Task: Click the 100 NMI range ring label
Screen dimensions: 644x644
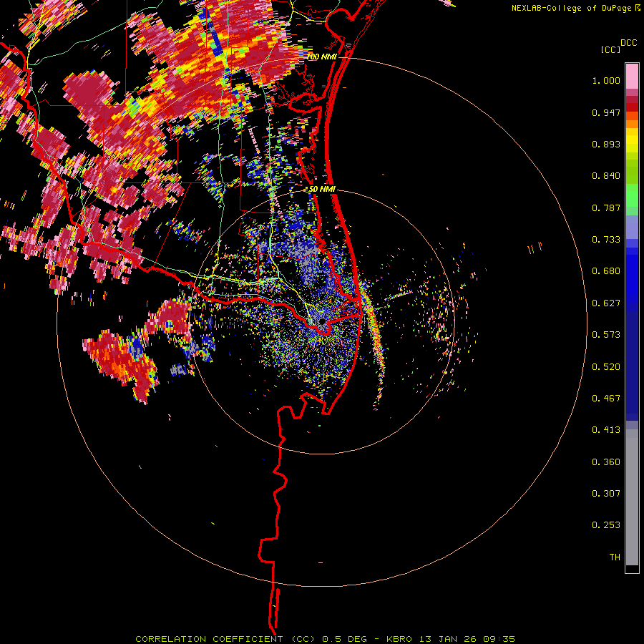Action: pyautogui.click(x=321, y=57)
